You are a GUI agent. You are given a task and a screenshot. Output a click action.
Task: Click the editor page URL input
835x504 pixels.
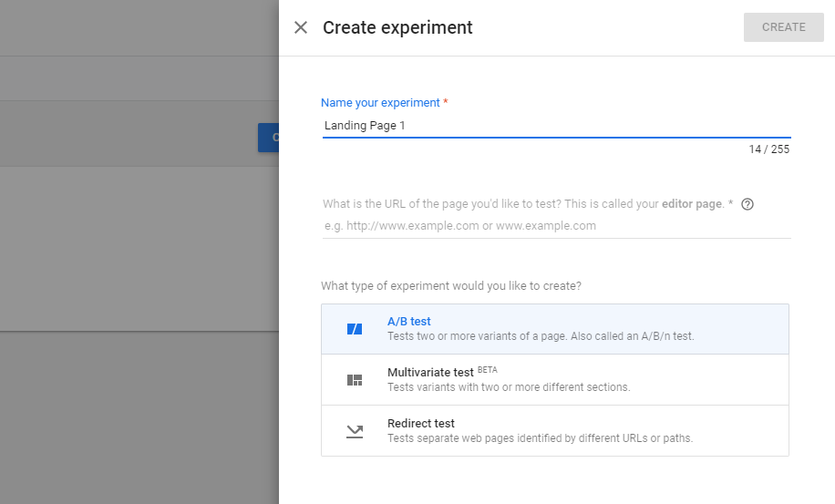pos(556,226)
